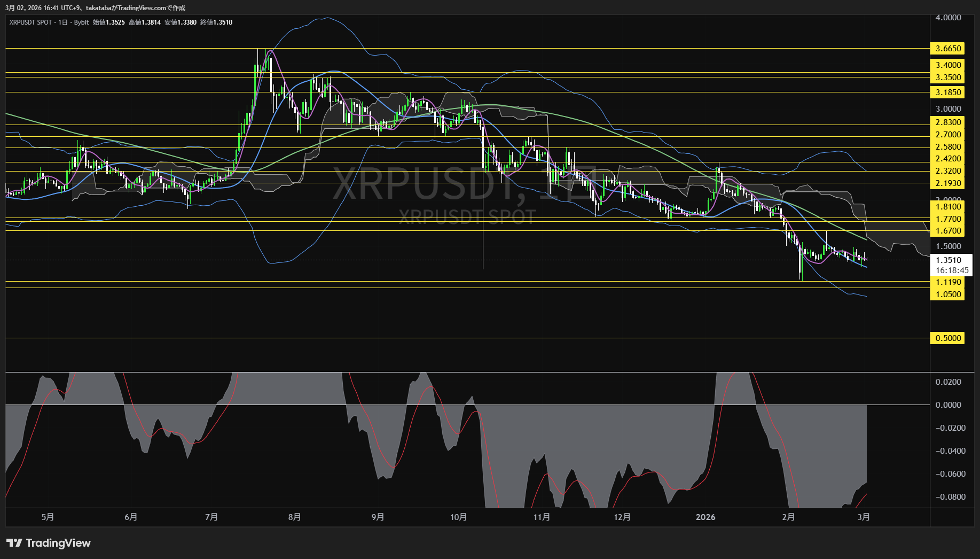Click the −0.0600 indicator axis value
Viewport: 980px width, 559px height.
click(x=950, y=474)
